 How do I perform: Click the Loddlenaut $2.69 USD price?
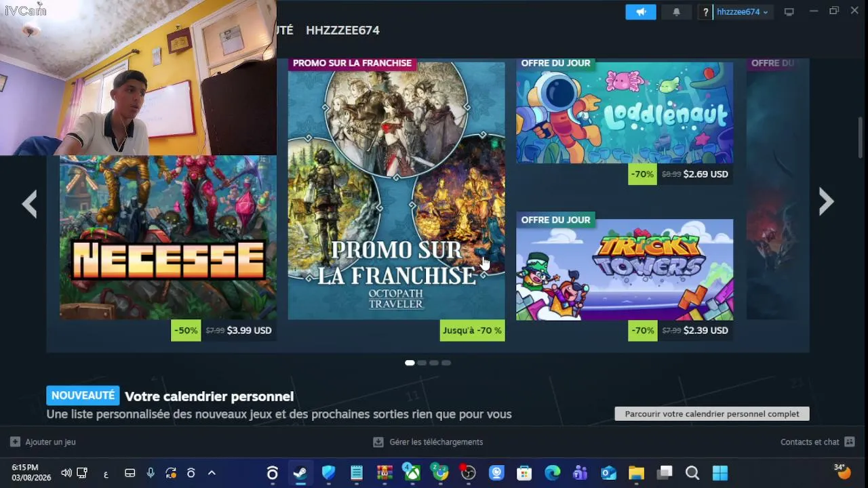click(705, 174)
